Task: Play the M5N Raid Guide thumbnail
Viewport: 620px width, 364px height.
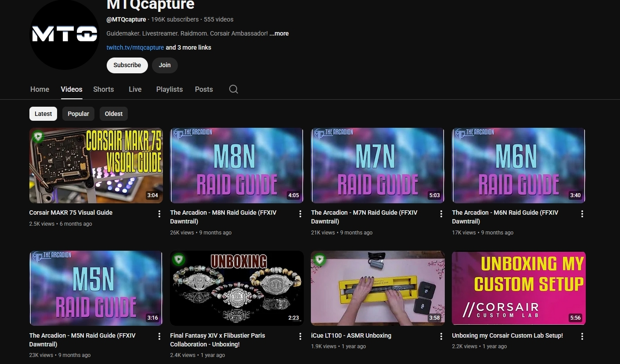Action: click(96, 288)
